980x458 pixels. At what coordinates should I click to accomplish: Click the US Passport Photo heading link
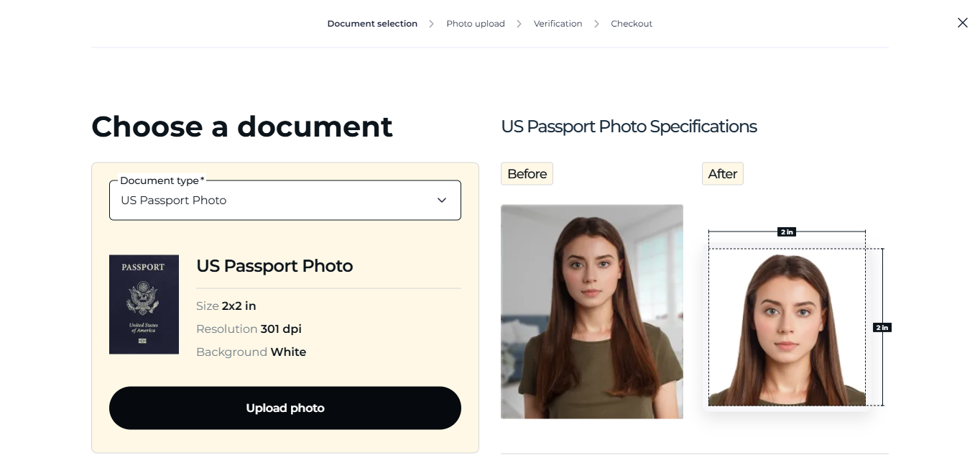[274, 266]
